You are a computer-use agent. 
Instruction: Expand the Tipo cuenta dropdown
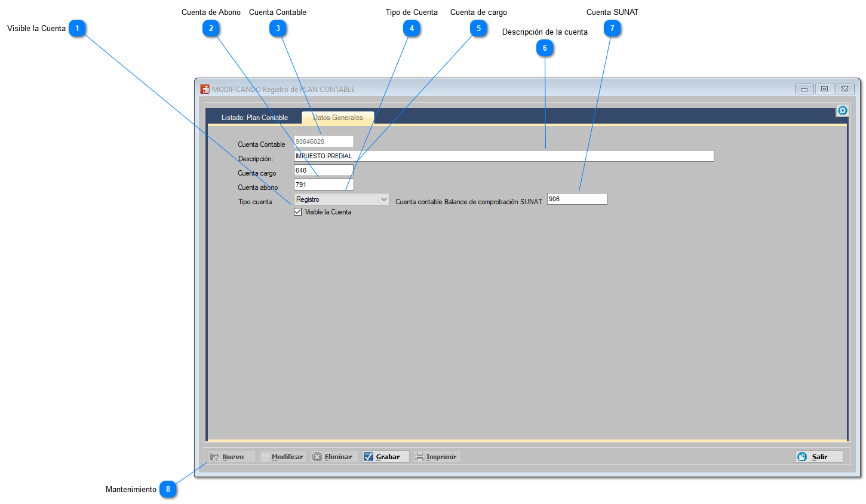coord(342,199)
